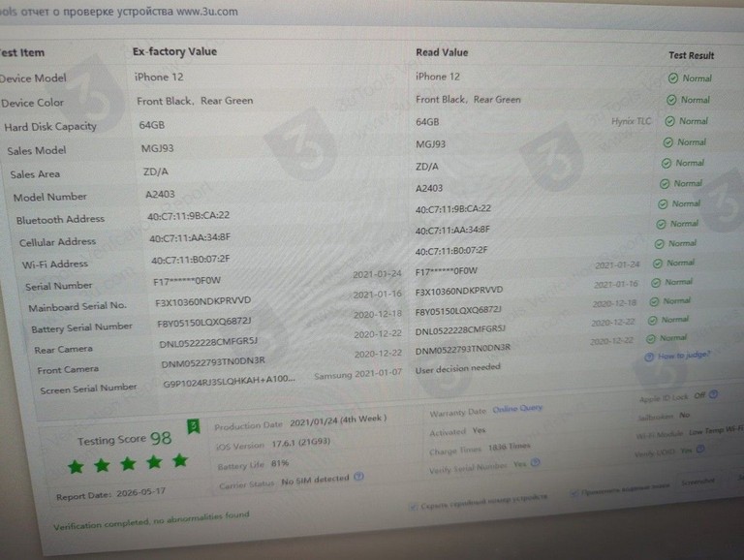This screenshot has height=560, width=744.
Task: Click the ex-factory Bluetooth address 40:C7:11:9B:CA:22
Action: click(x=188, y=216)
